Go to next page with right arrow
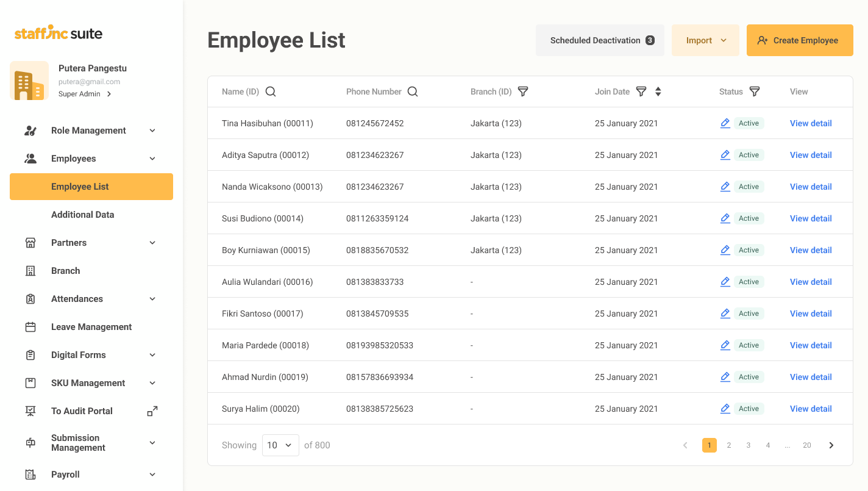The width and height of the screenshot is (868, 491). (x=831, y=445)
